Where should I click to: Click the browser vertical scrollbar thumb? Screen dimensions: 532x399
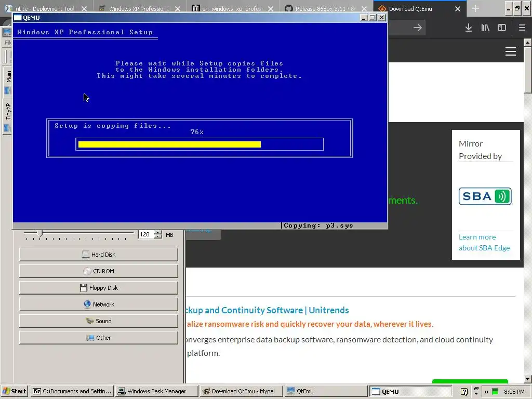pyautogui.click(x=527, y=70)
